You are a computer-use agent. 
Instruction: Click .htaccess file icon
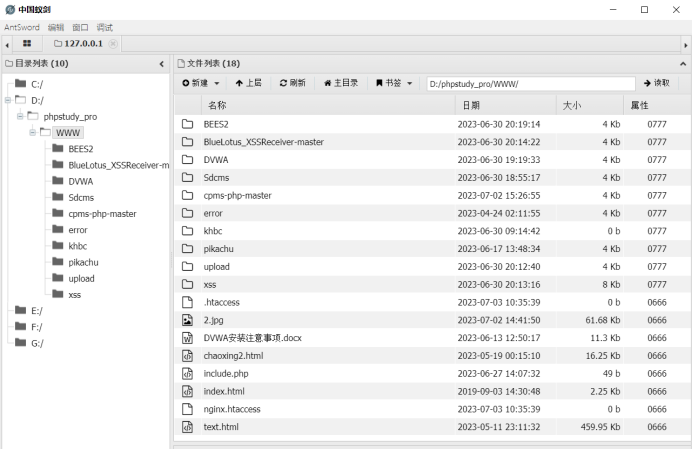188,302
